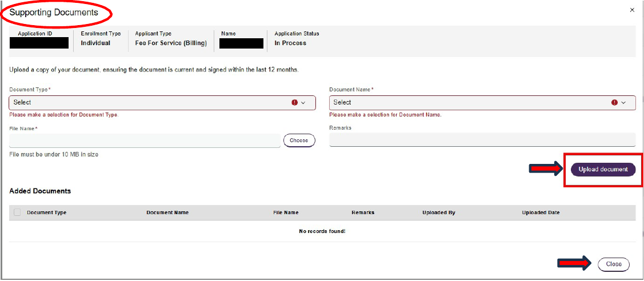Click the 'Individual' enrollment type value

click(95, 43)
